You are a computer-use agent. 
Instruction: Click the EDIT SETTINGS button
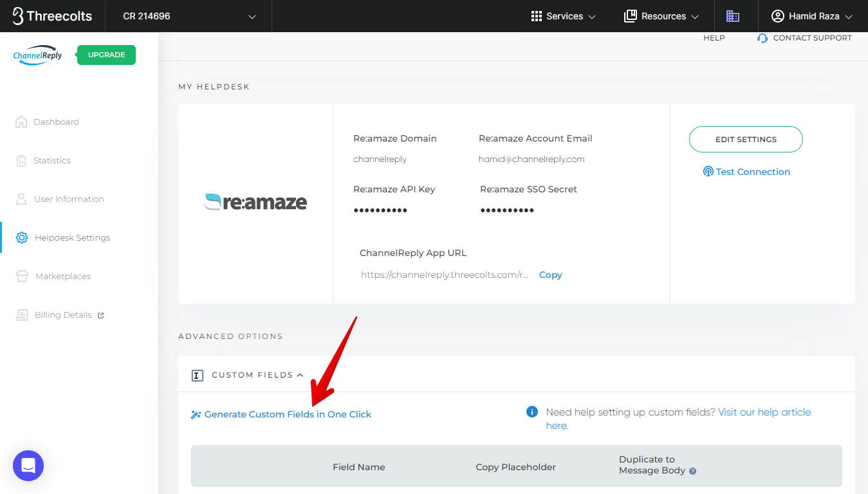[746, 140]
